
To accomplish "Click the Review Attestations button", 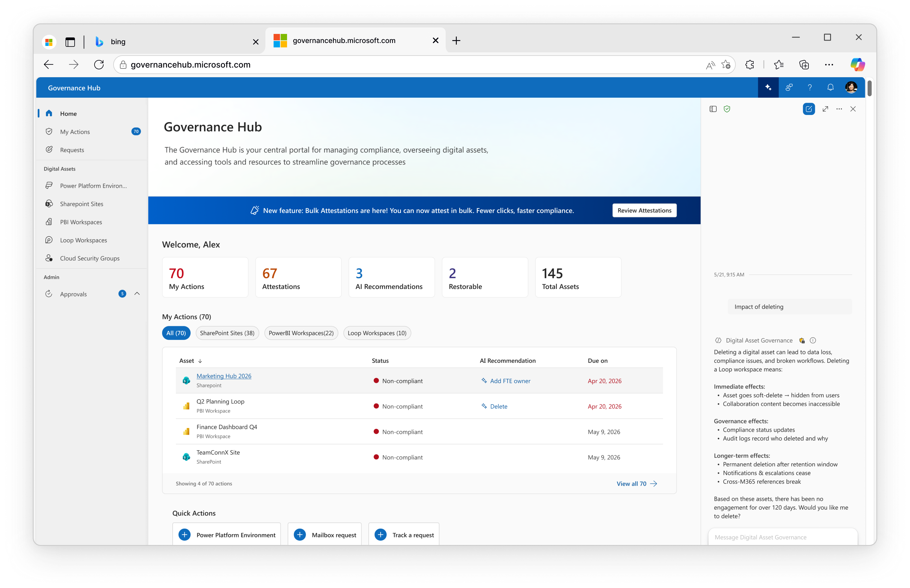I will tap(644, 210).
